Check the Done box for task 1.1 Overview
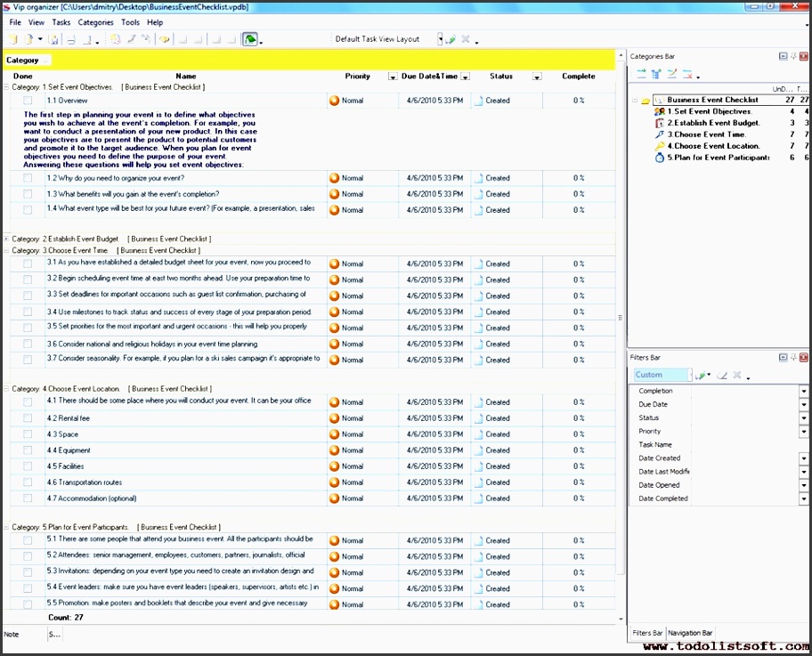 point(28,101)
